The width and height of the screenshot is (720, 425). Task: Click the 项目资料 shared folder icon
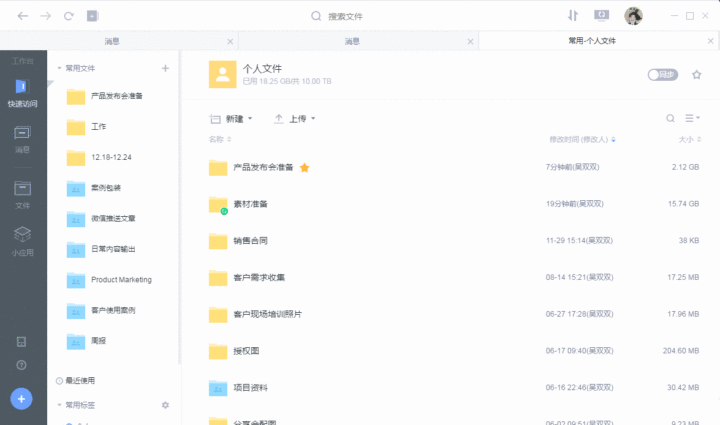(218, 388)
